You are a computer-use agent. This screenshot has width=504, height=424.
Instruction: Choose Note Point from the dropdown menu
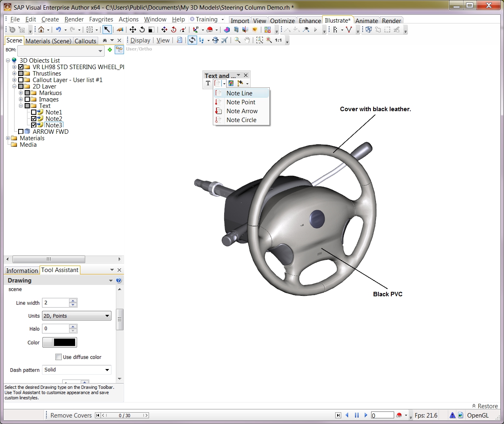241,102
